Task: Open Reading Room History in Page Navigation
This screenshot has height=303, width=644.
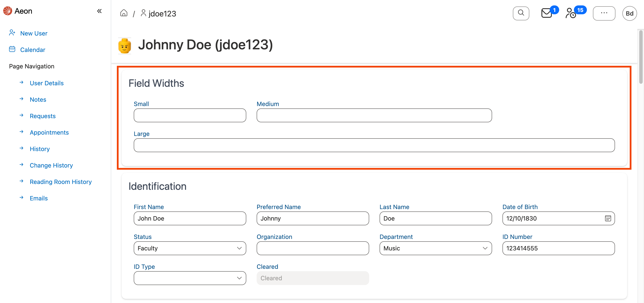Action: point(61,182)
